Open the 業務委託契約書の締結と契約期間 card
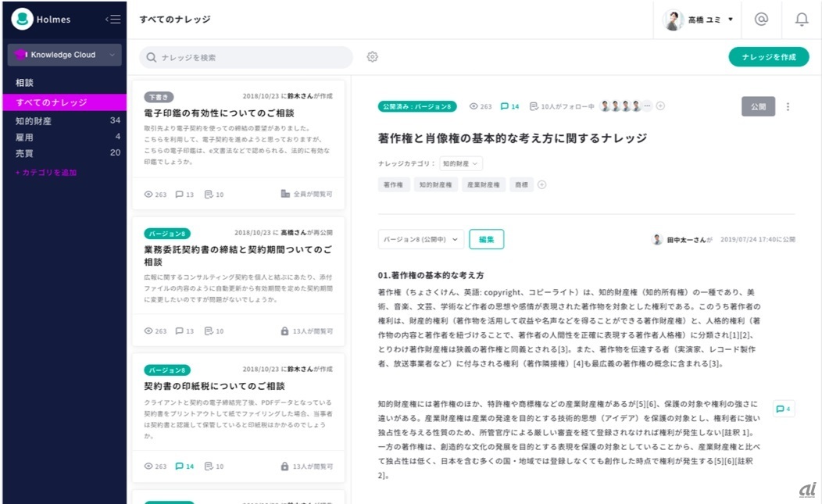The image size is (822, 504). click(x=238, y=281)
